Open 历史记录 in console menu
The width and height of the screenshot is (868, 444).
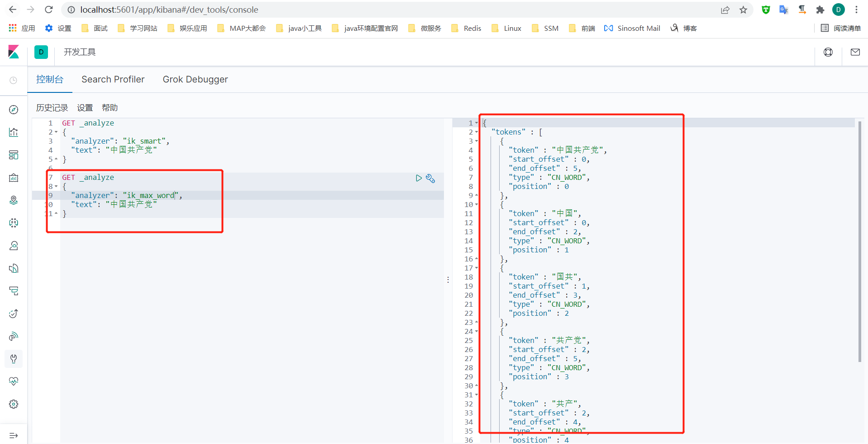click(x=52, y=108)
